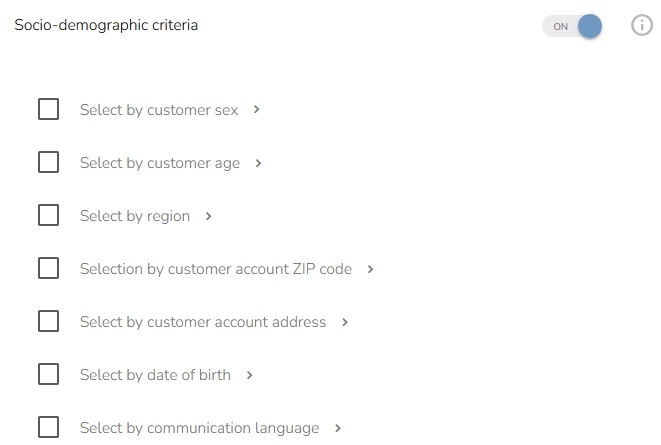The height and width of the screenshot is (445, 661).
Task: Expand chevron beside Select by region
Action: (208, 216)
